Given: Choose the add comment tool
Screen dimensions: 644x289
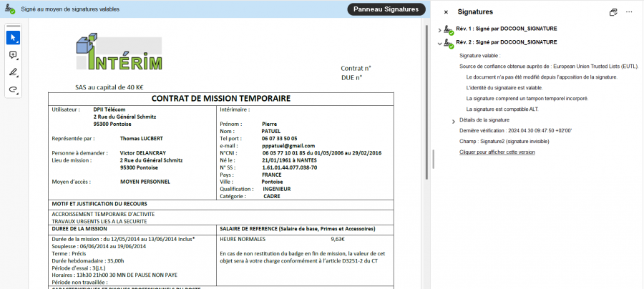Looking at the screenshot, I should tap(13, 55).
